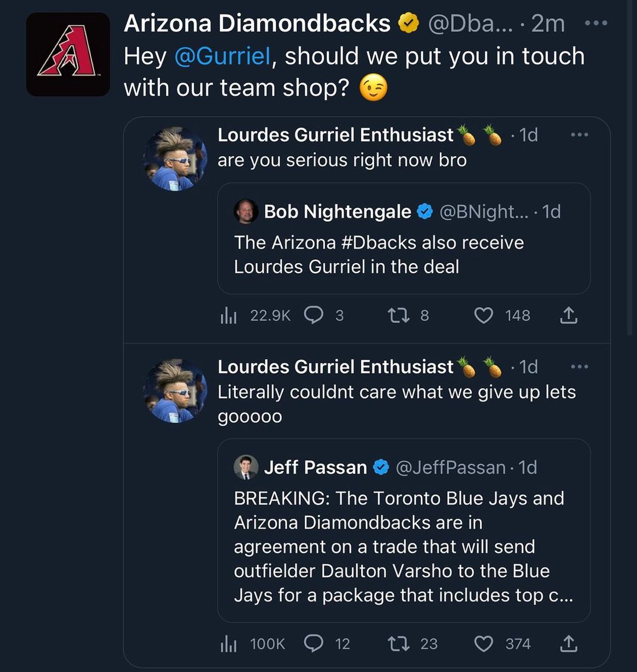Share the 'are you serious right now' tweet

(x=568, y=316)
